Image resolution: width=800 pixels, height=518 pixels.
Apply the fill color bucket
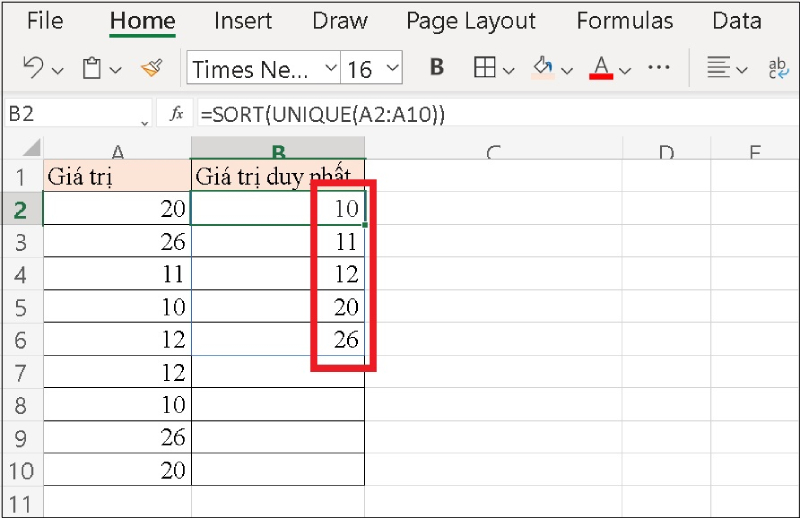[x=543, y=68]
